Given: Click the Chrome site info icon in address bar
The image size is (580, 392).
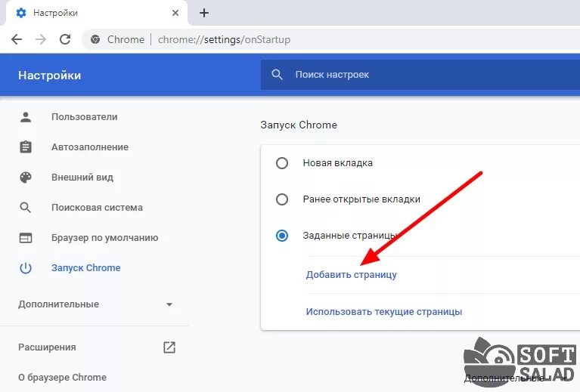Looking at the screenshot, I should coord(95,39).
